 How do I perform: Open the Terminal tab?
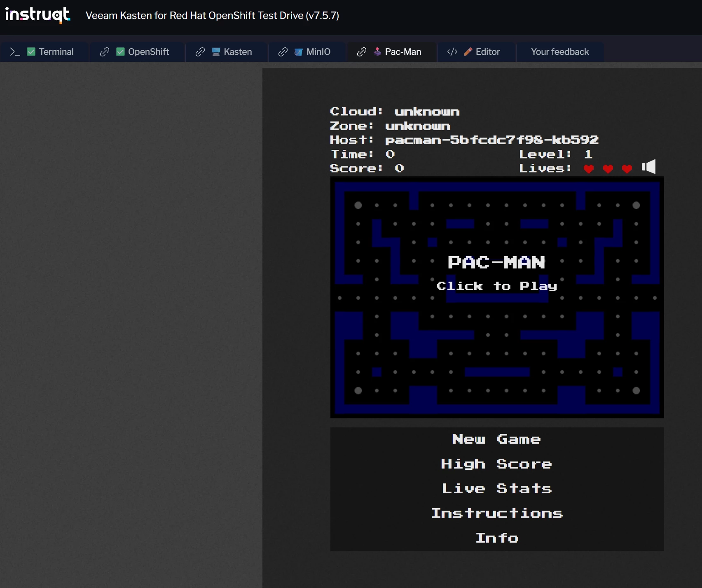(44, 52)
